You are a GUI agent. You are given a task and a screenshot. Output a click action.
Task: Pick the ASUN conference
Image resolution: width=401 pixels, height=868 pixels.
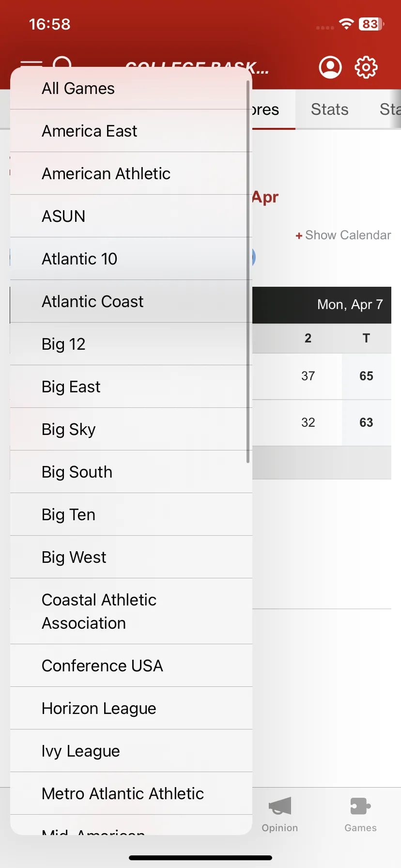tap(131, 216)
